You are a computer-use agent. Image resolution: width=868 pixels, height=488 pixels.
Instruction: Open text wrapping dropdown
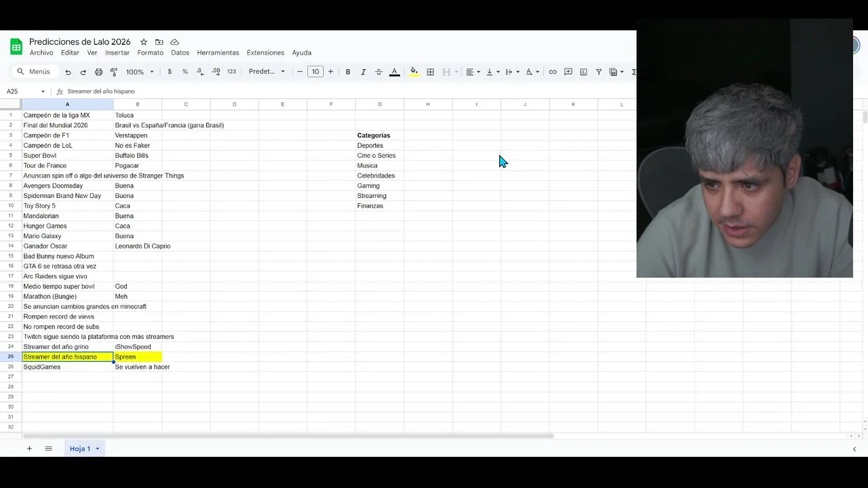(512, 72)
